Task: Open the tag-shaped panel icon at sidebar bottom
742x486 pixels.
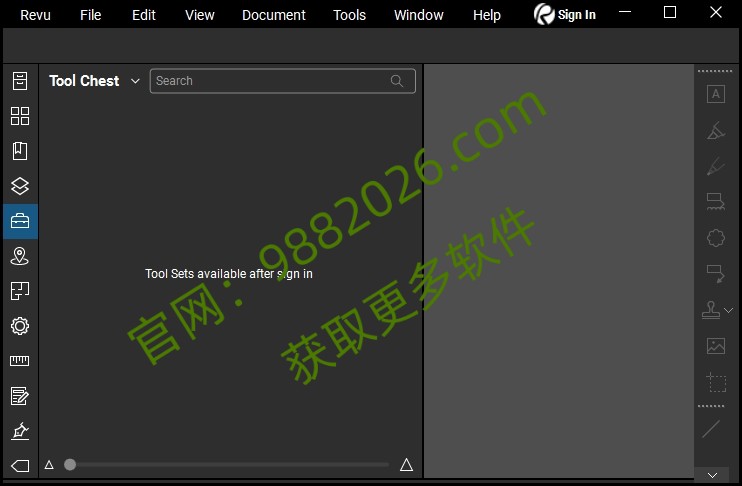Action: click(x=20, y=466)
